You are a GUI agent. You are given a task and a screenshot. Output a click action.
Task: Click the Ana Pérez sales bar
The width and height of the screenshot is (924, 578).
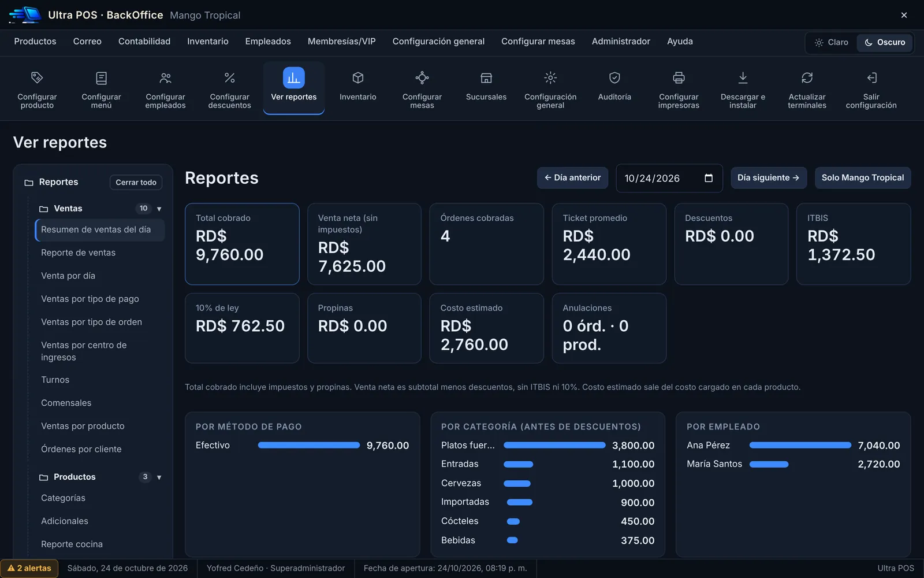coord(800,445)
